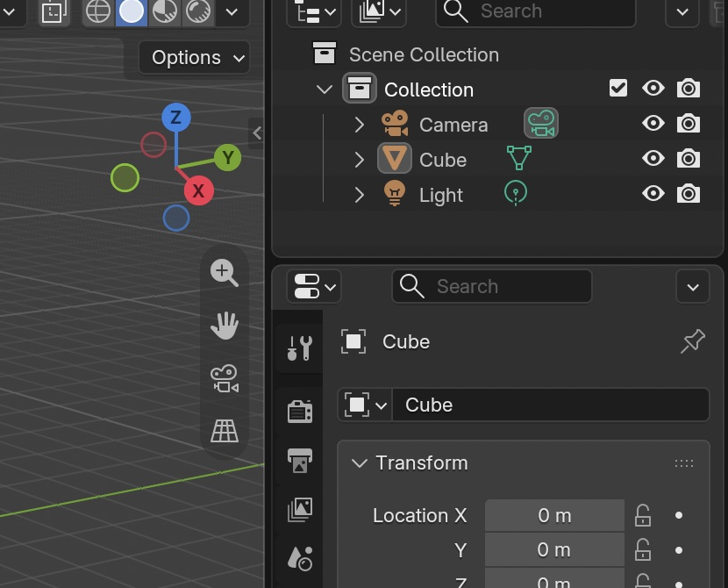The image size is (728, 588).
Task: Open the Tool properties tab
Action: point(299,348)
